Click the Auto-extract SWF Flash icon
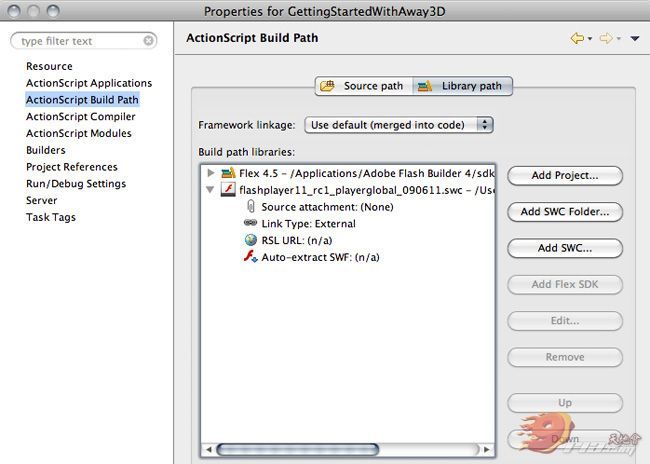This screenshot has width=650, height=464. (250, 256)
